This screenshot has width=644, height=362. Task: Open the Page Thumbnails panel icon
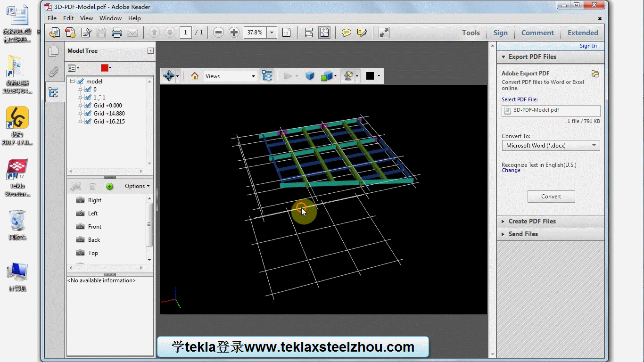(53, 51)
